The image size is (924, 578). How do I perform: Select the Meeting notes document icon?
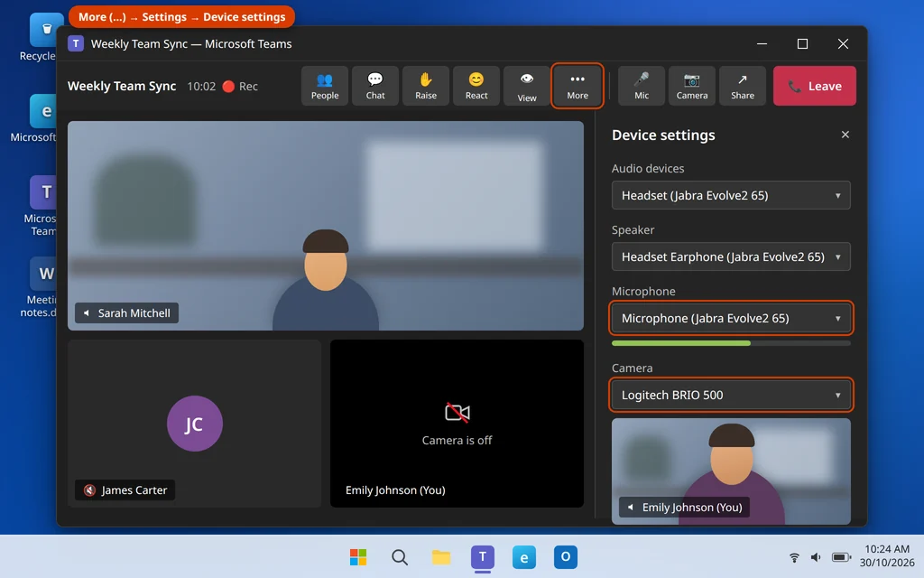(x=40, y=287)
